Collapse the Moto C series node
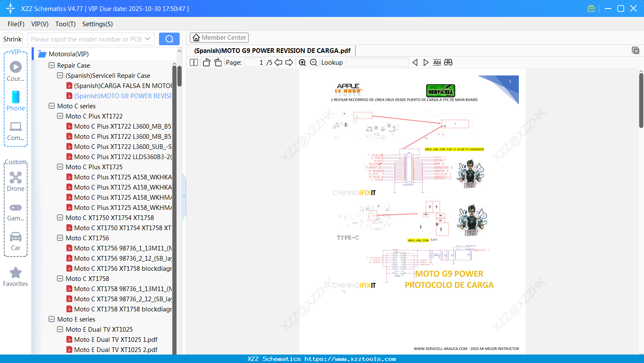Viewport: 644px width, 363px height. [52, 106]
